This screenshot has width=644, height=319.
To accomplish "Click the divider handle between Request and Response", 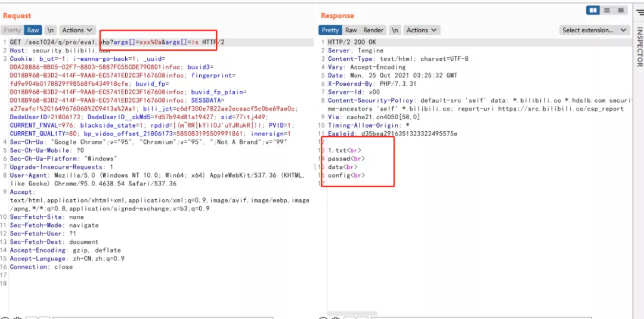I will 315,166.
